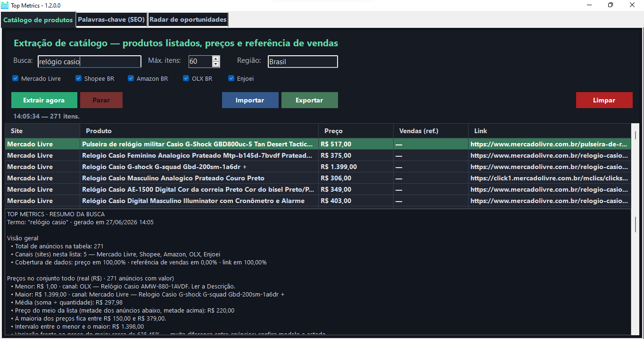The image size is (644, 339).
Task: Click the price cell R$ 1.399,00 in table
Action: [x=356, y=167]
